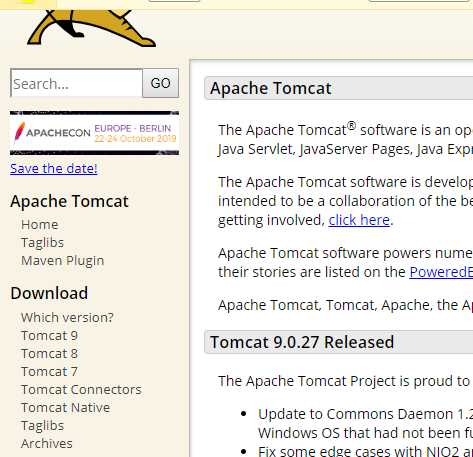Open the Maven Plugin link
The width and height of the screenshot is (473, 457).
point(63,260)
